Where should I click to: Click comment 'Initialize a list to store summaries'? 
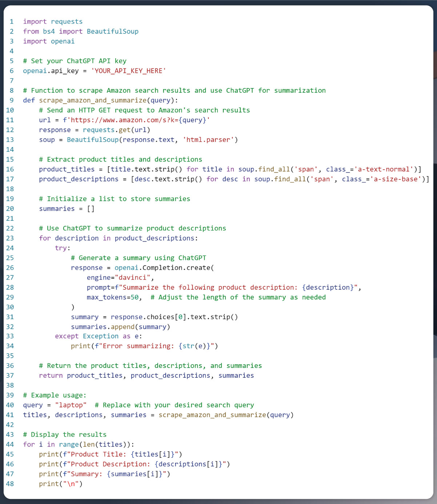pos(115,198)
